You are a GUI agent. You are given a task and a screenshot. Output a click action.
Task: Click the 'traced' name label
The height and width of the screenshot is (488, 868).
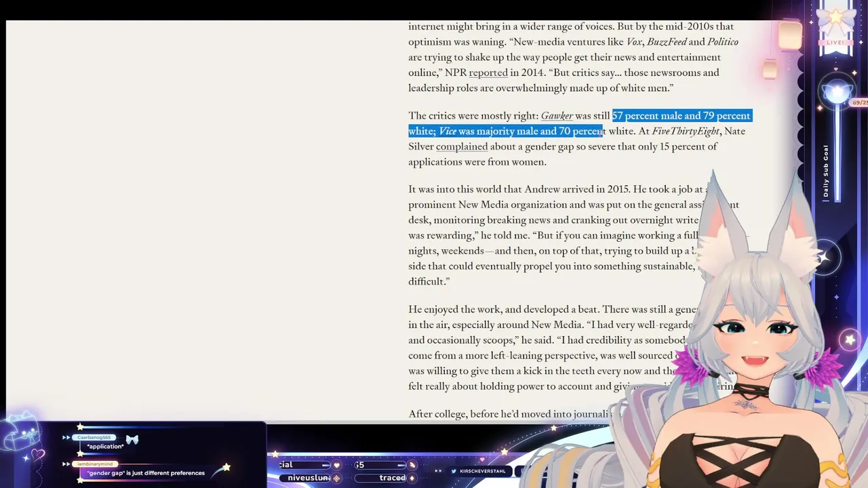[x=392, y=478]
